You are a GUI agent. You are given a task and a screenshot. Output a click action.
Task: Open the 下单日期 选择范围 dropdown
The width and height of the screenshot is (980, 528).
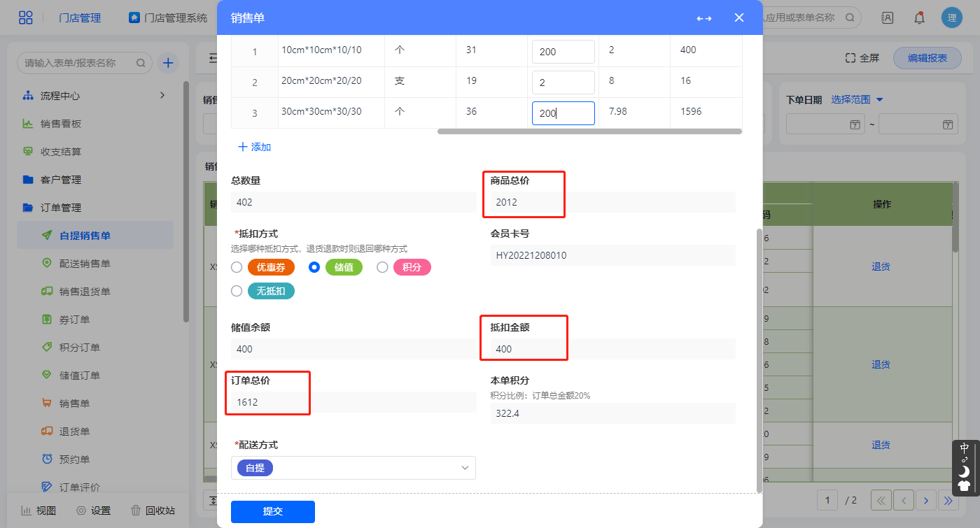[857, 100]
